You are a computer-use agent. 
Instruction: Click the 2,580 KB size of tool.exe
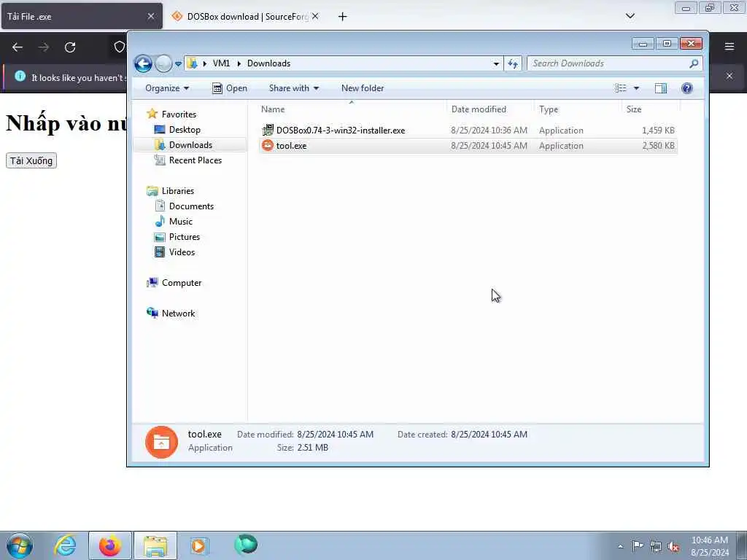coord(658,146)
